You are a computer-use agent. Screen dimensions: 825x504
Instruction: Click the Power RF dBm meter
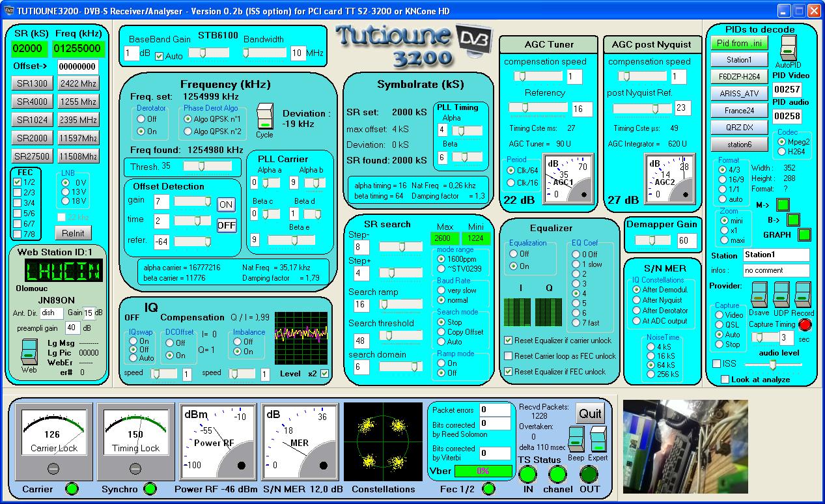pos(218,442)
